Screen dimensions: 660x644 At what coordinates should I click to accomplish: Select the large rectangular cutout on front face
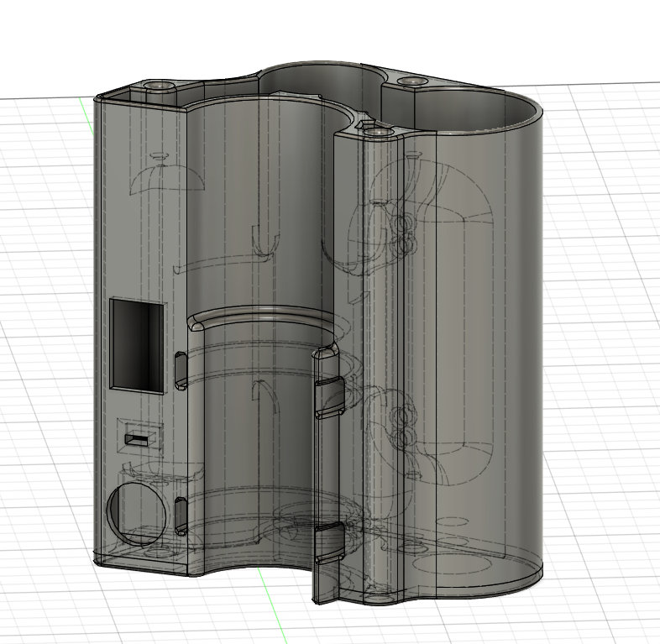[x=137, y=346]
